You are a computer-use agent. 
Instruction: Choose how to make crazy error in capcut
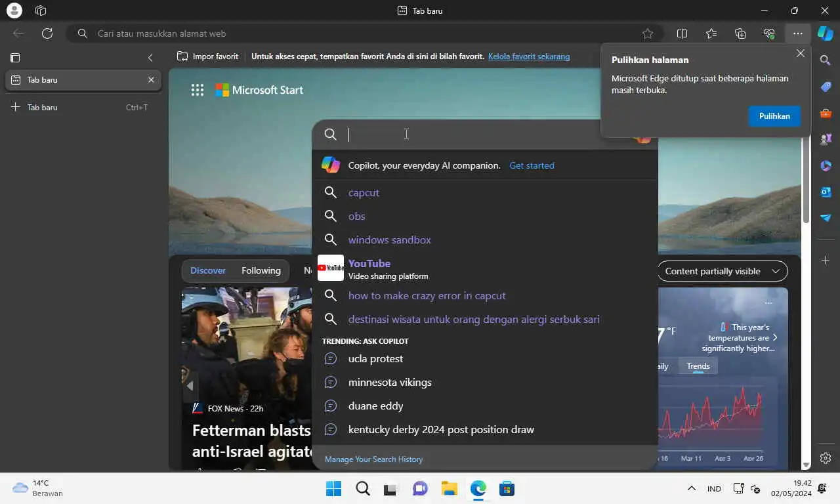(x=484, y=295)
